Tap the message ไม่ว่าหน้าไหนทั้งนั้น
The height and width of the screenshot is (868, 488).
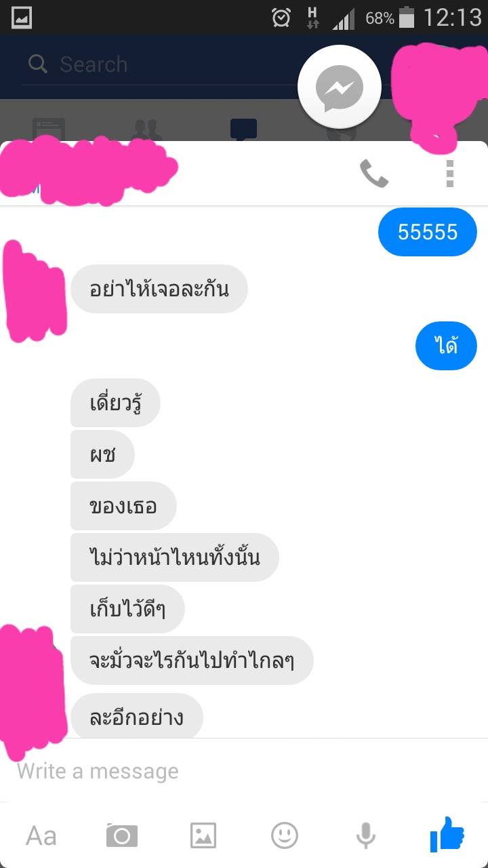point(175,557)
